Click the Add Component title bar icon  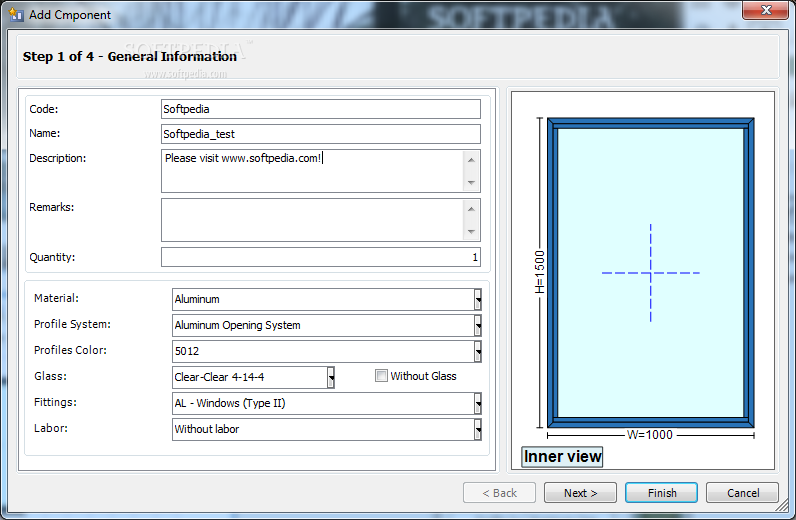pos(16,14)
